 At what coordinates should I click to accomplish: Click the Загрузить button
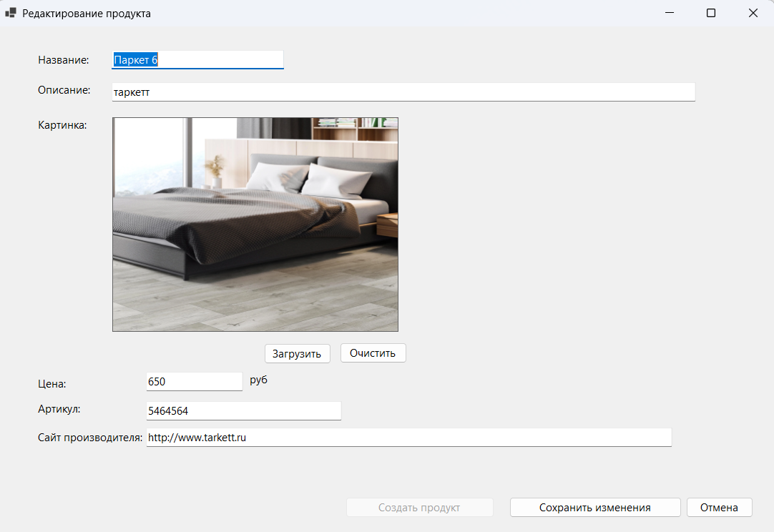297,353
